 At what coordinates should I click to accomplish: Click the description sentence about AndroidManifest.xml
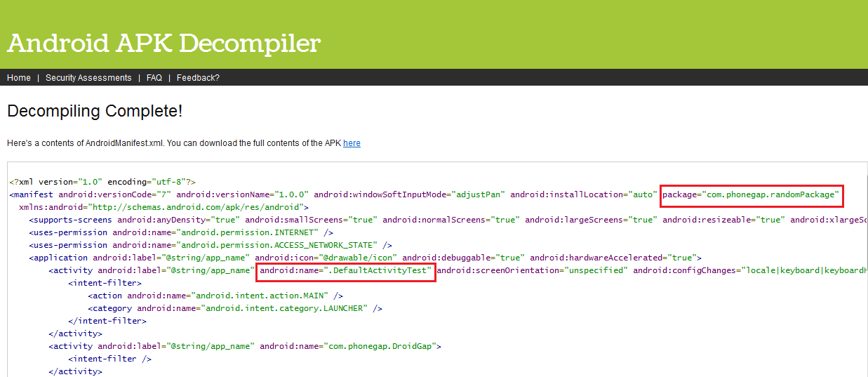184,143
